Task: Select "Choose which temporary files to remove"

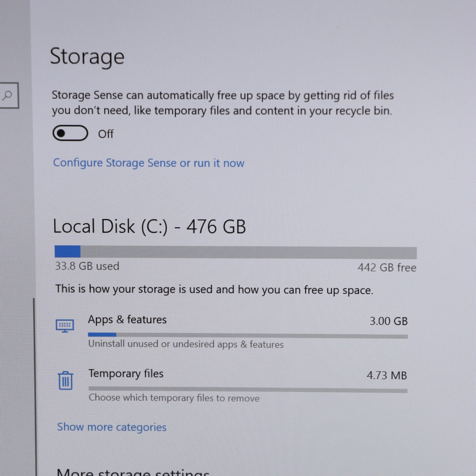Action: 174,398
